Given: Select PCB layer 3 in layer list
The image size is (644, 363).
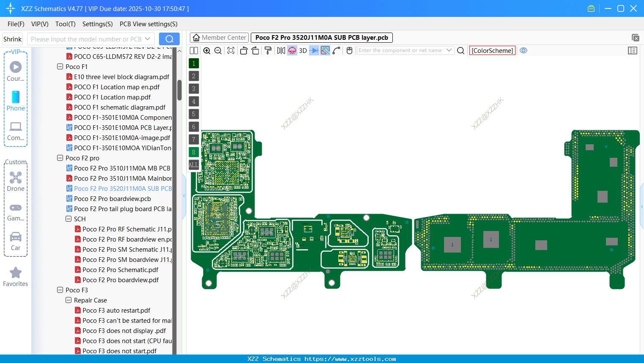Looking at the screenshot, I should pyautogui.click(x=193, y=88).
